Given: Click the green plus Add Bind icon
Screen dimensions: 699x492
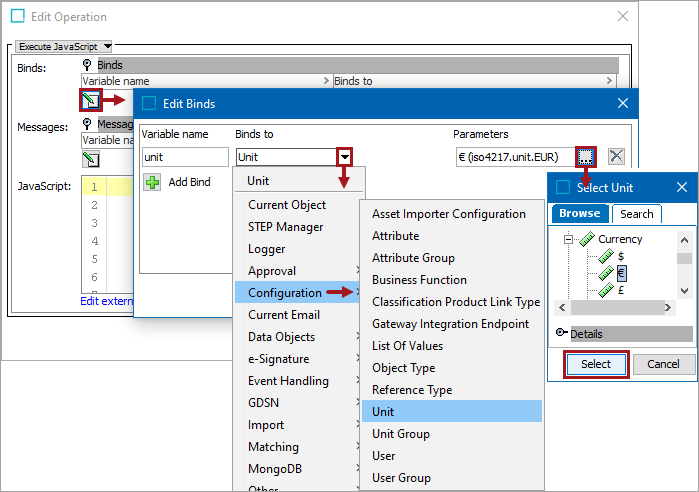Looking at the screenshot, I should click(x=152, y=182).
